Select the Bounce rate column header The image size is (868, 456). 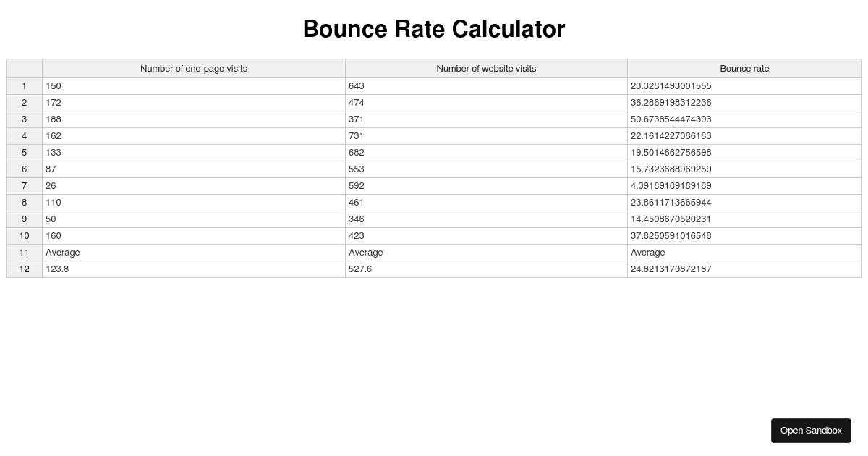pyautogui.click(x=744, y=68)
